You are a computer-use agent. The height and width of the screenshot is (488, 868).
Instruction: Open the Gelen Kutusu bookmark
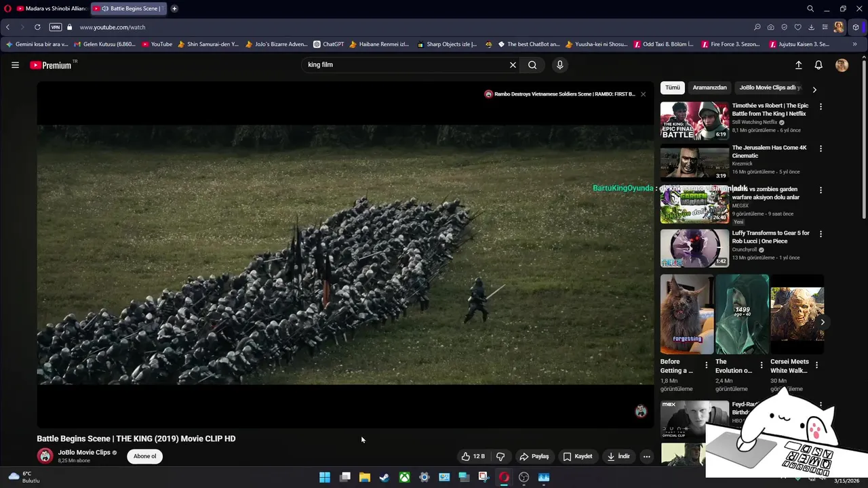[105, 44]
